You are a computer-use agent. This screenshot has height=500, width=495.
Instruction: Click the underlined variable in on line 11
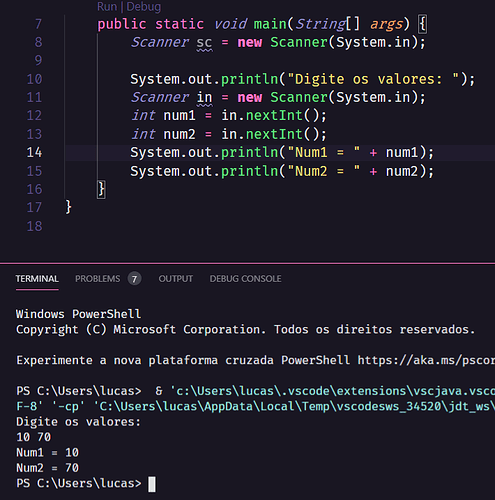point(204,98)
